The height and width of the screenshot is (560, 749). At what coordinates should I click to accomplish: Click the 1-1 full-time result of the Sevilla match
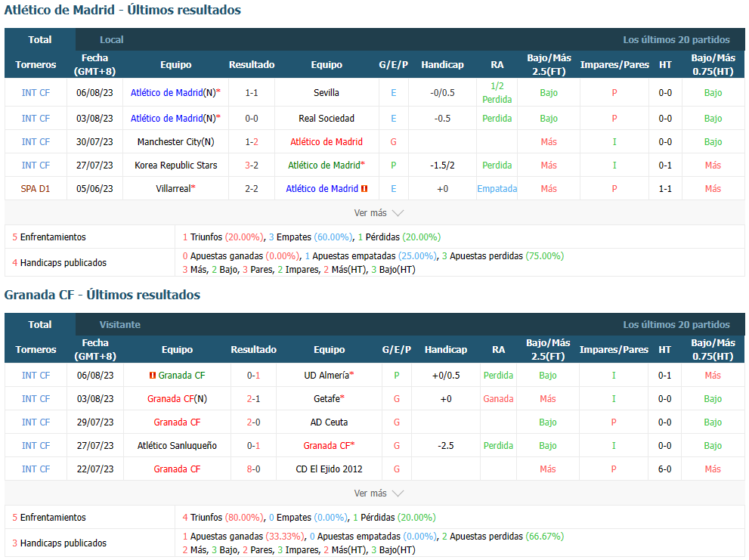click(x=252, y=93)
